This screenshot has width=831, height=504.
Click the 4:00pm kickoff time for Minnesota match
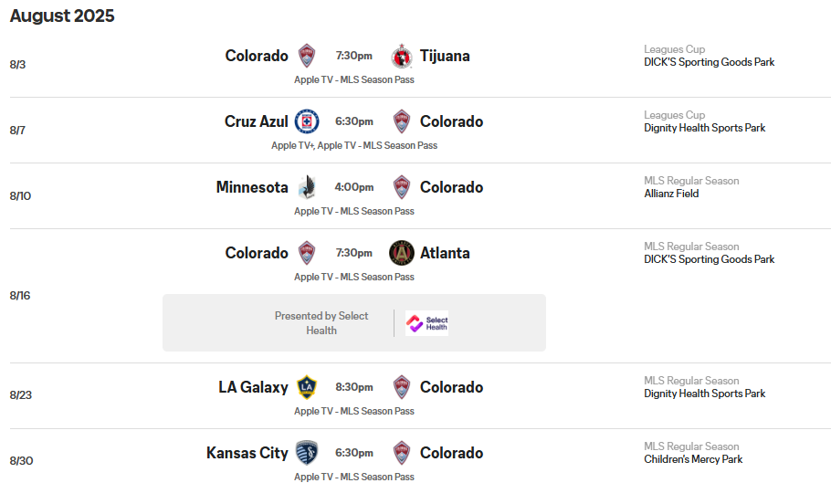click(x=354, y=187)
